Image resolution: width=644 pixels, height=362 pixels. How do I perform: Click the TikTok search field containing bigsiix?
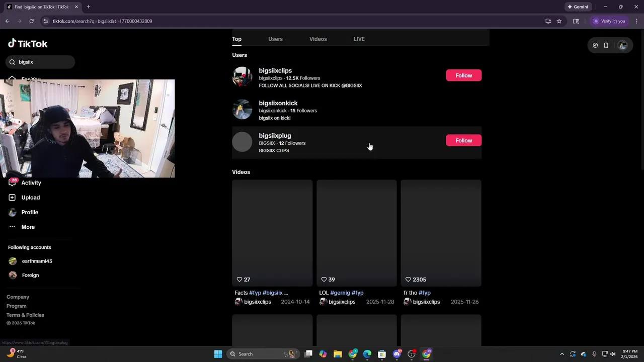click(x=40, y=62)
